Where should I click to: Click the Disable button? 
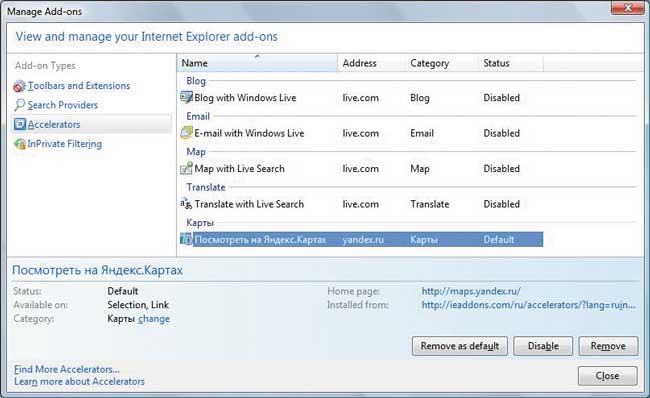pyautogui.click(x=543, y=346)
